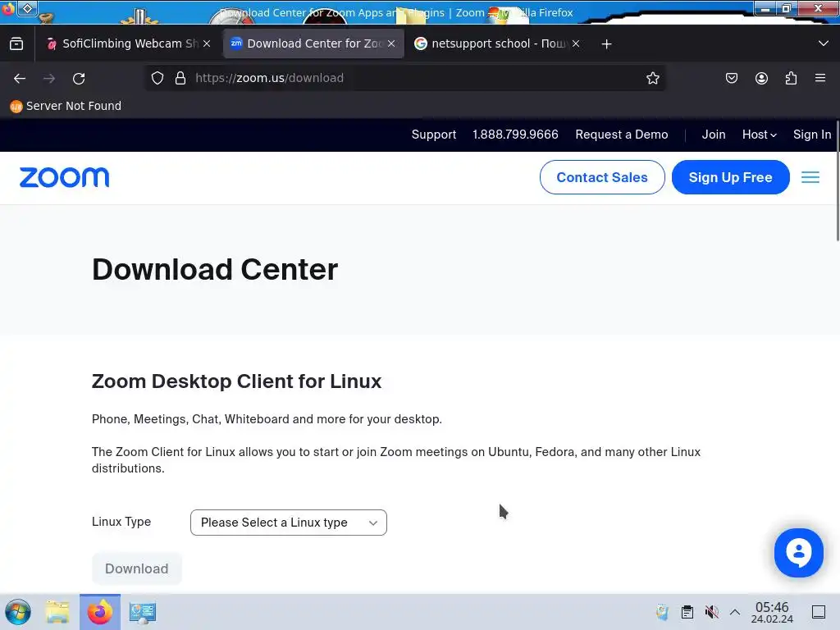
Task: Click the Contact Sales button
Action: [602, 177]
